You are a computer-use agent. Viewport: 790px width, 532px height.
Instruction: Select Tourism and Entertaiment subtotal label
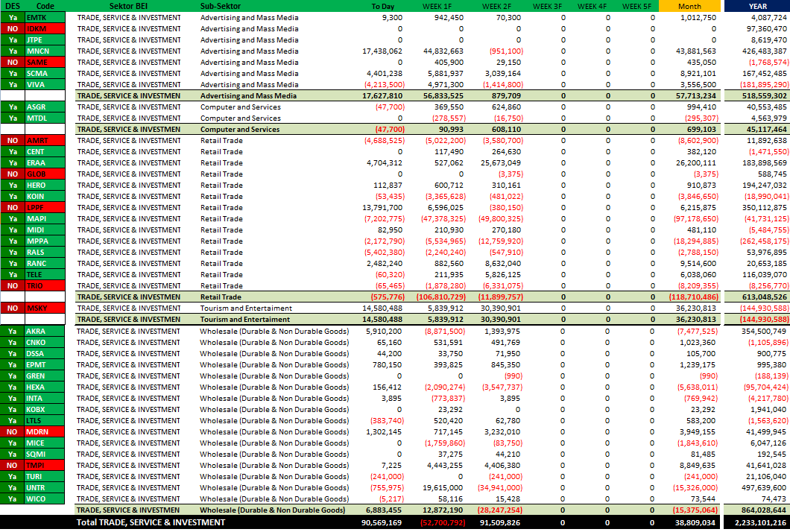tap(245, 319)
